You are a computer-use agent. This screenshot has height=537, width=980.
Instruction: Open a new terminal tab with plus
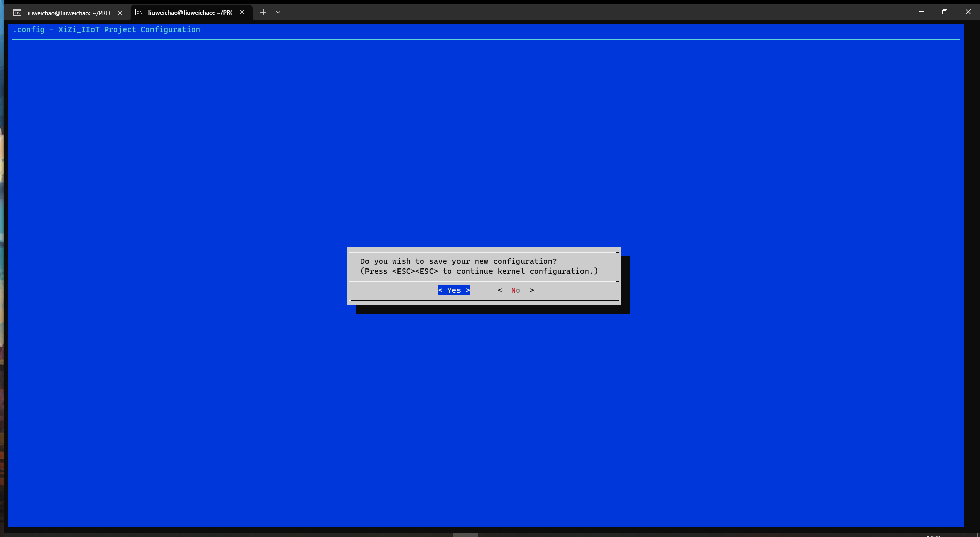pyautogui.click(x=263, y=12)
